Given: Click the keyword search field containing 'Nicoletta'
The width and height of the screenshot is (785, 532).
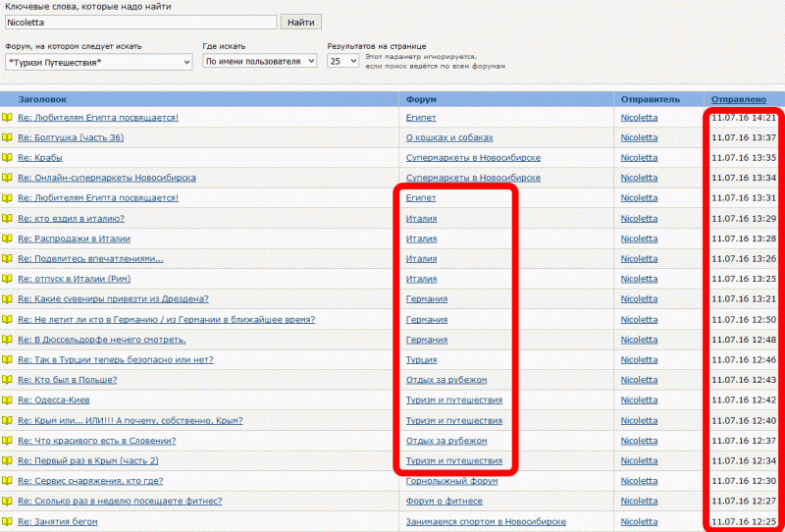Looking at the screenshot, I should point(140,22).
